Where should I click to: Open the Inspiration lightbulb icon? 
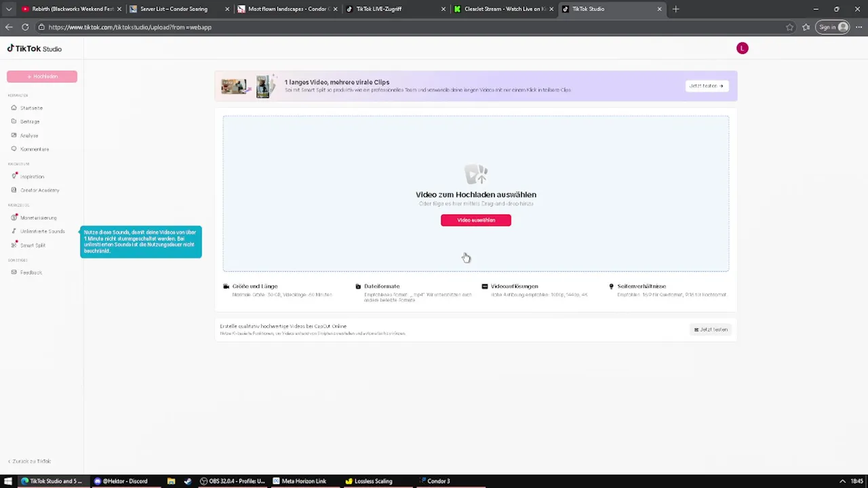(14, 176)
